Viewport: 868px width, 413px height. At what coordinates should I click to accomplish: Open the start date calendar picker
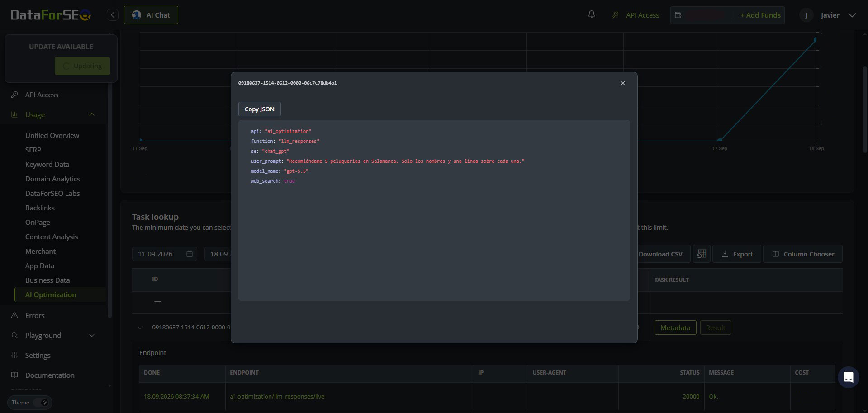(x=190, y=254)
